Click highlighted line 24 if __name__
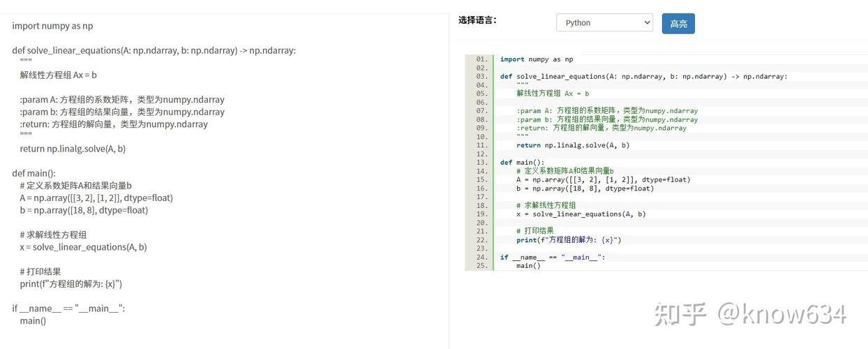This screenshot has height=349, width=868. [553, 257]
